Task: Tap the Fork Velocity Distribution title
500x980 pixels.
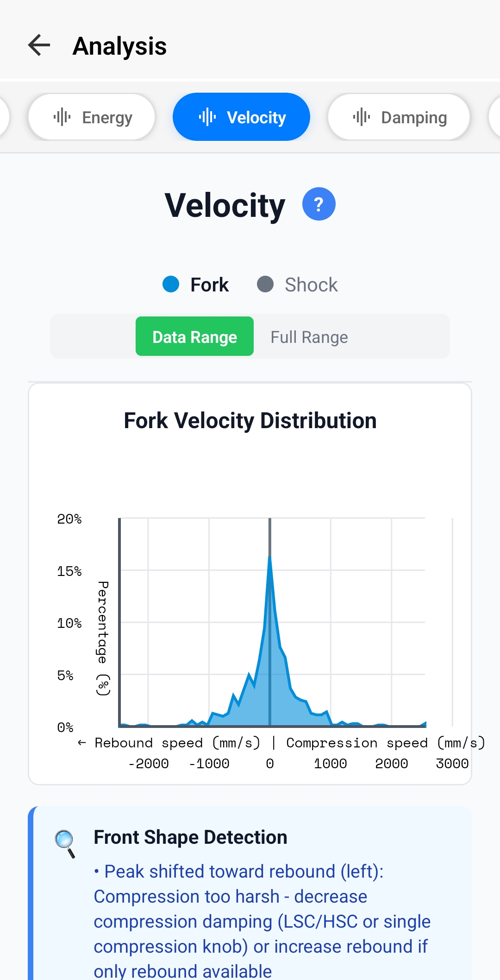Action: click(250, 420)
